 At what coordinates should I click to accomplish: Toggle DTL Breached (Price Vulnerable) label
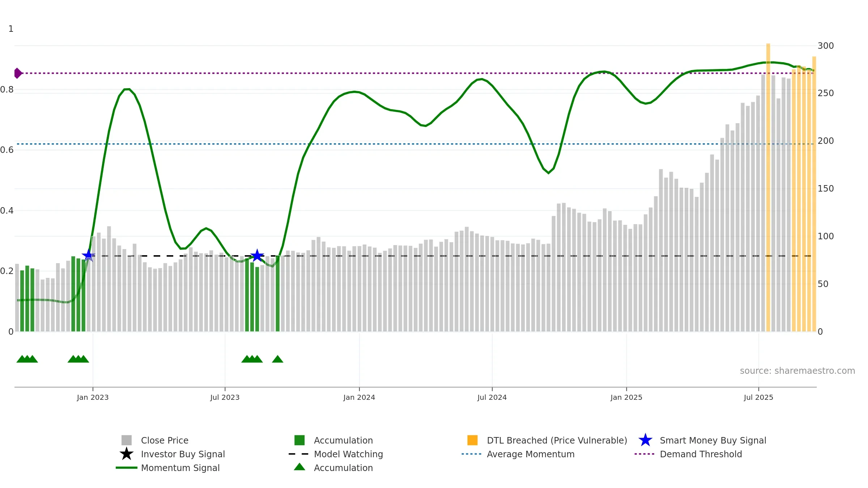[557, 440]
